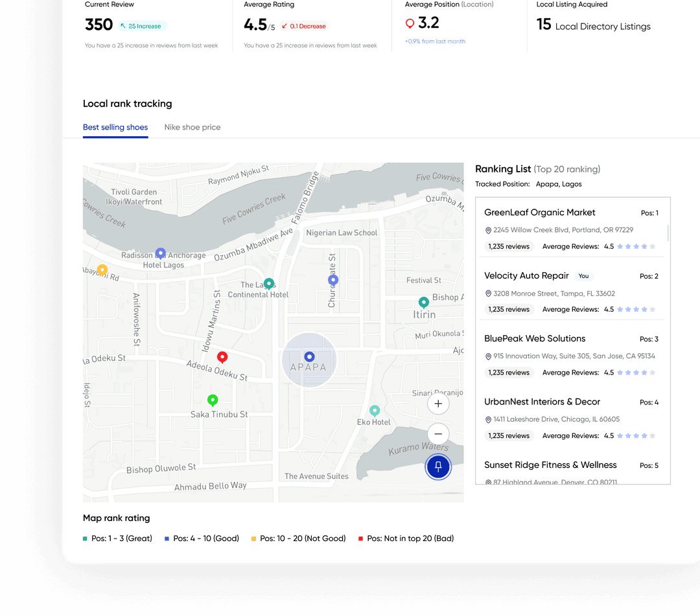Open reviews for BluePeak Web Solutions via 1,235 reviews badge
Image resolution: width=700 pixels, height=615 pixels.
click(x=509, y=372)
